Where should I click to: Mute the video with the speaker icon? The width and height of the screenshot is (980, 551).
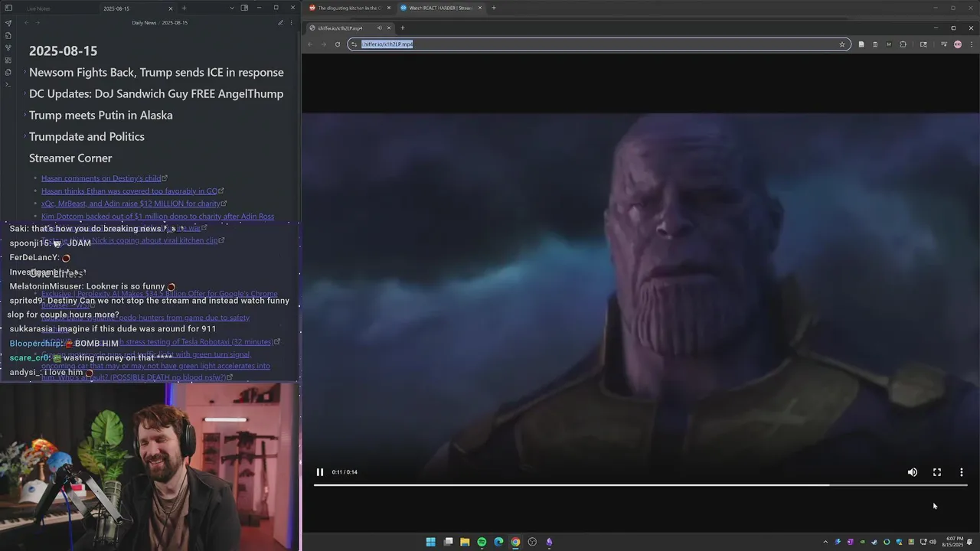coord(913,472)
